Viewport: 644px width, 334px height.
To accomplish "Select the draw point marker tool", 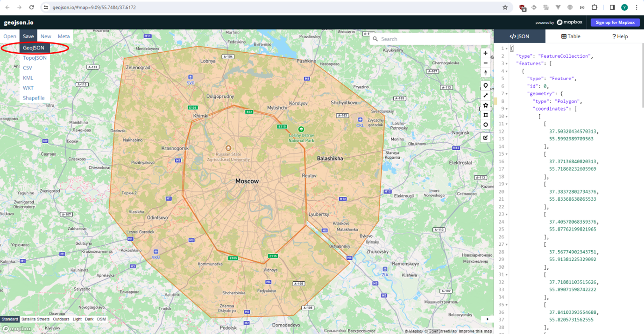I will click(x=486, y=85).
